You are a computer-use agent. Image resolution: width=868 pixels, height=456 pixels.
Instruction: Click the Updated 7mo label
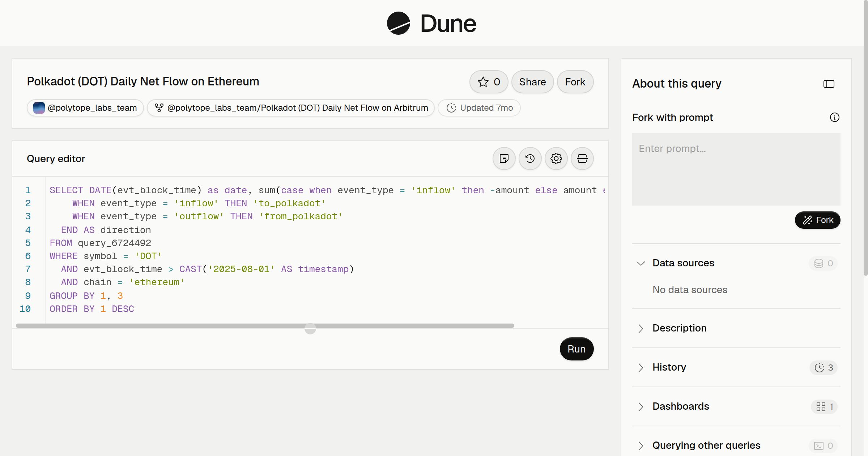(486, 108)
